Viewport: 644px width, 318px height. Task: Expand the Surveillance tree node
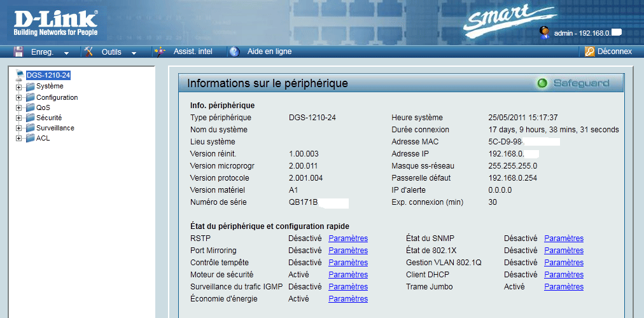coord(18,128)
